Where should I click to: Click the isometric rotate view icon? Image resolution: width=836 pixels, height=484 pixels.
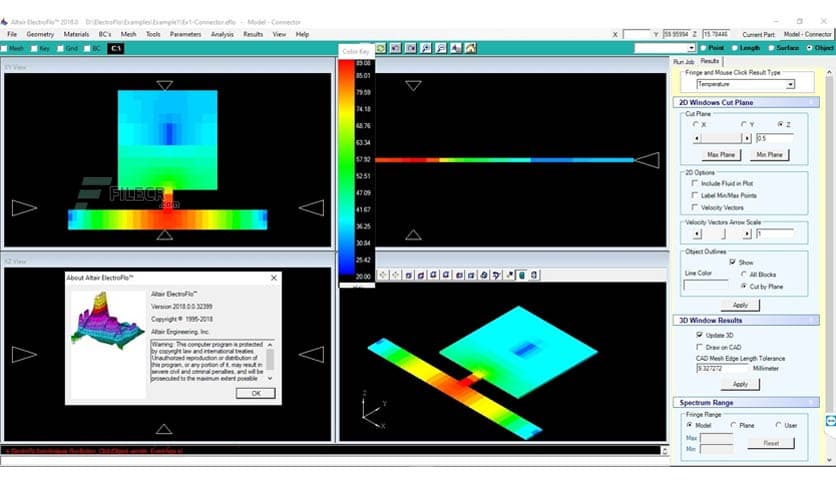point(484,275)
